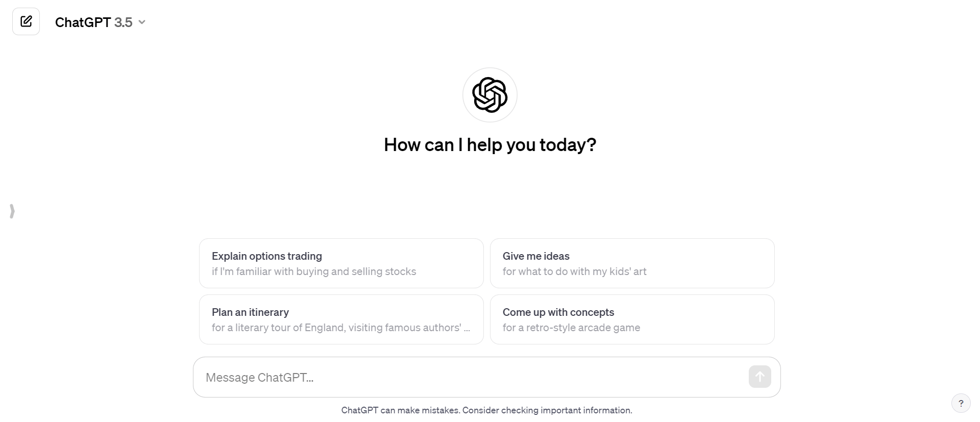The image size is (980, 422).
Task: Open the help question mark button
Action: (961, 403)
